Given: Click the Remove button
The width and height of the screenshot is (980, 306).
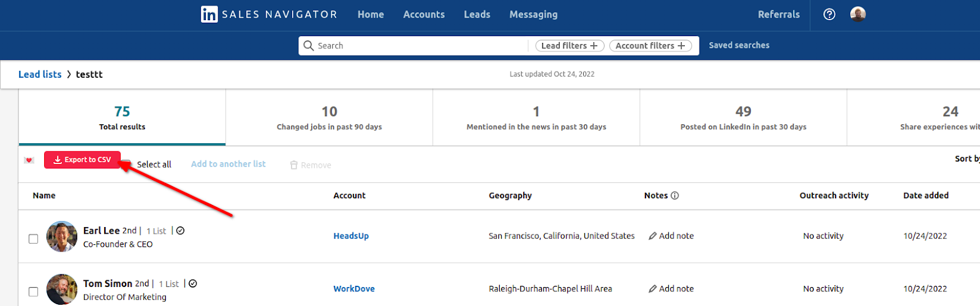Looking at the screenshot, I should pyautogui.click(x=311, y=165).
